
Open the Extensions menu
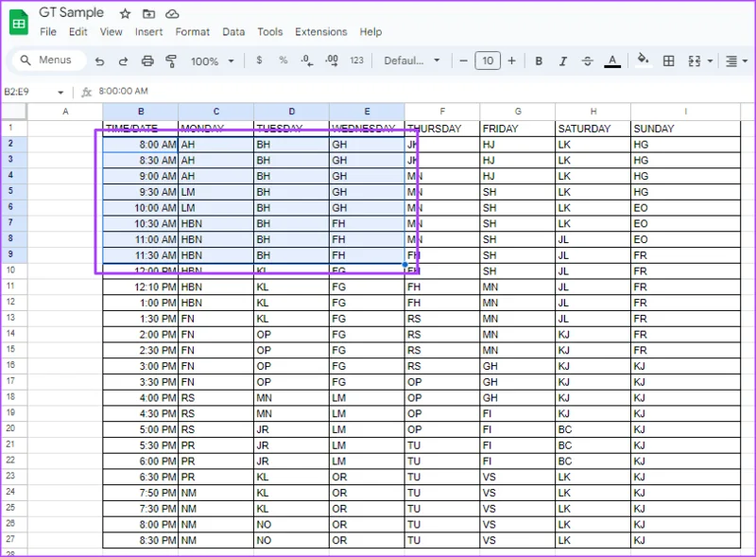point(321,32)
